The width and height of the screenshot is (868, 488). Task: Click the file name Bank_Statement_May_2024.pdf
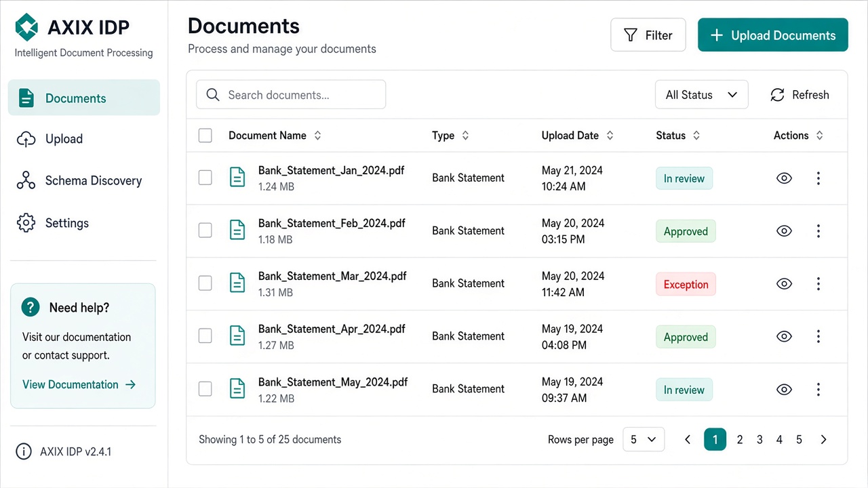point(333,382)
